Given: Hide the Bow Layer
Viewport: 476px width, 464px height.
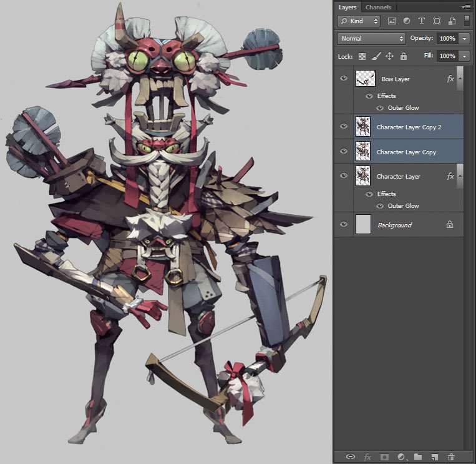Looking at the screenshot, I should pyautogui.click(x=344, y=78).
